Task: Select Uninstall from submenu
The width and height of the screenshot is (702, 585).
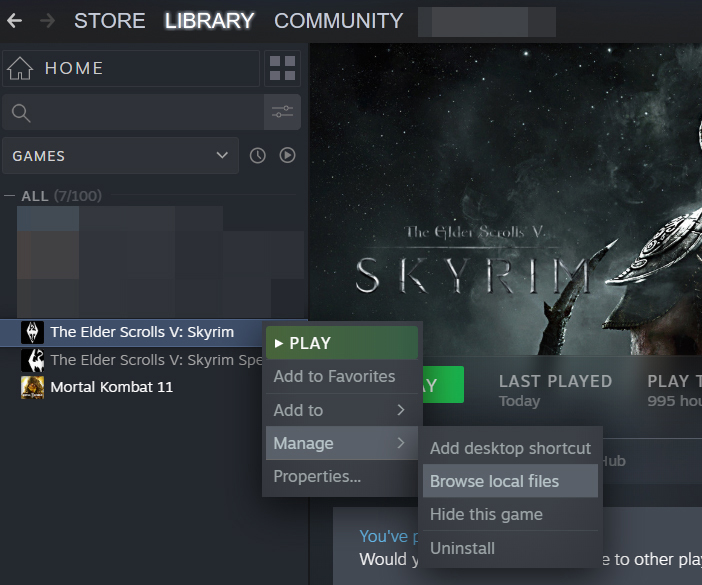Action: pyautogui.click(x=510, y=548)
